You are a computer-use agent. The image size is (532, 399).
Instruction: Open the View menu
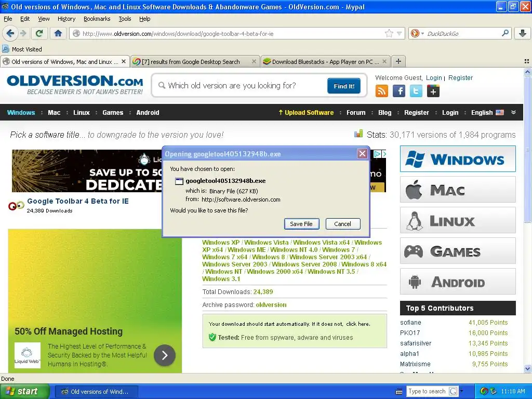44,19
